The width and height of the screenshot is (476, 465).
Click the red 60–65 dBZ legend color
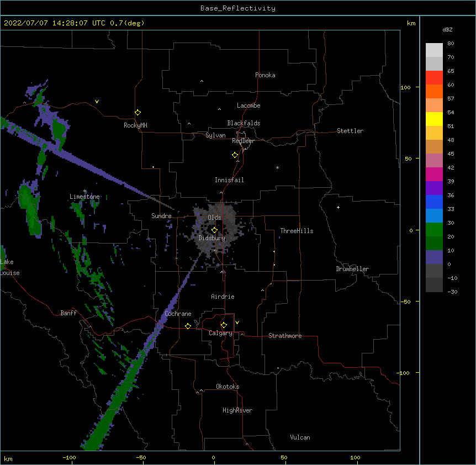(434, 78)
